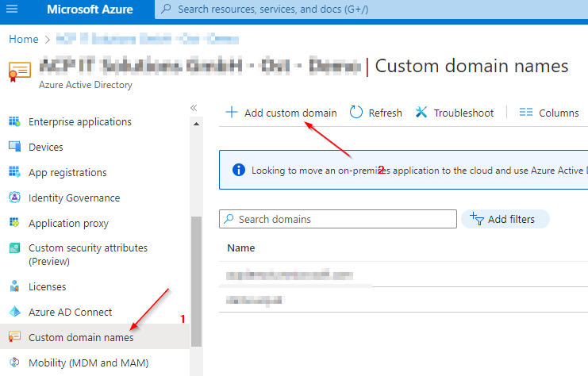Go to Home breadcrumb
This screenshot has width=588, height=376.
click(24, 39)
